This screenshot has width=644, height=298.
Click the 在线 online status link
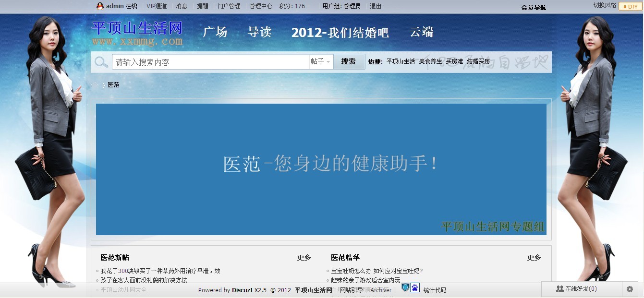[132, 6]
